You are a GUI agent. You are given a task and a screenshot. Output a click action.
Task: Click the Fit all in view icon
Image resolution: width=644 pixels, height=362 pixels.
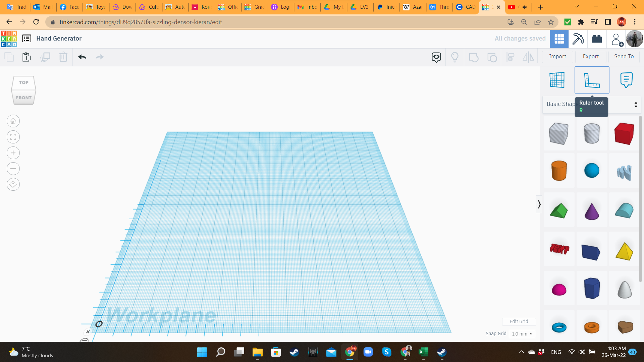pyautogui.click(x=13, y=137)
